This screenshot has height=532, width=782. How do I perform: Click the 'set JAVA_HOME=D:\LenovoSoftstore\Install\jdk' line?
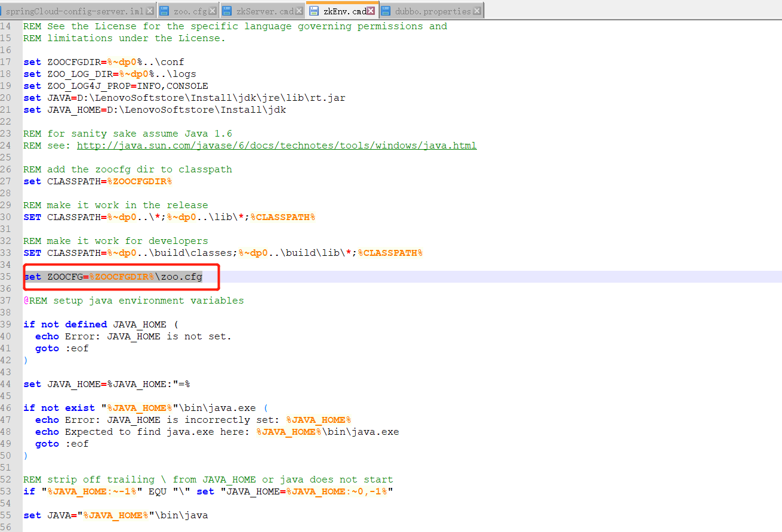click(x=155, y=110)
